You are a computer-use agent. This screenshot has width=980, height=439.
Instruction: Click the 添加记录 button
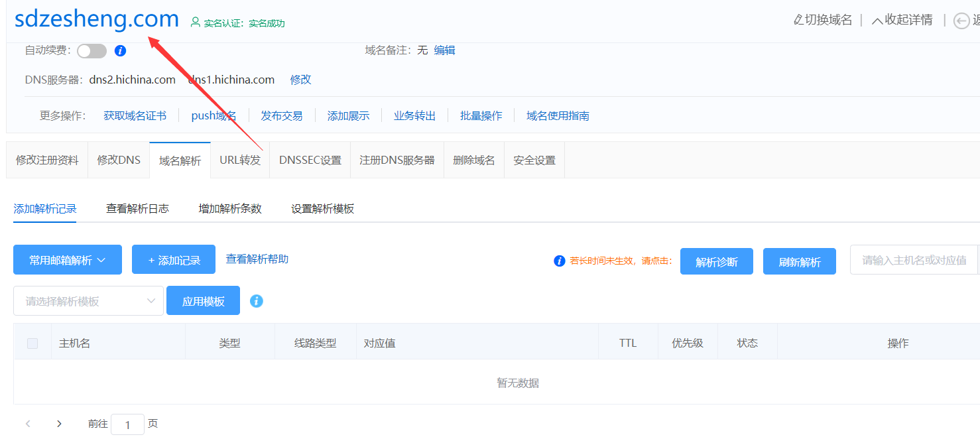click(x=174, y=260)
